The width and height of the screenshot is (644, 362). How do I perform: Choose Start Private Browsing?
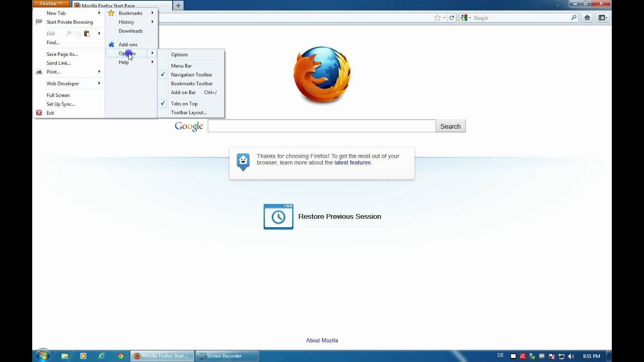69,22
